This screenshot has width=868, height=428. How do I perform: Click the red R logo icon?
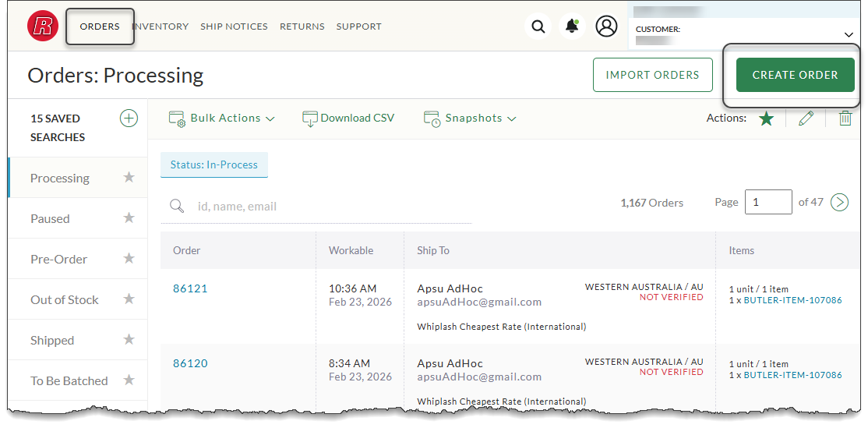[43, 27]
